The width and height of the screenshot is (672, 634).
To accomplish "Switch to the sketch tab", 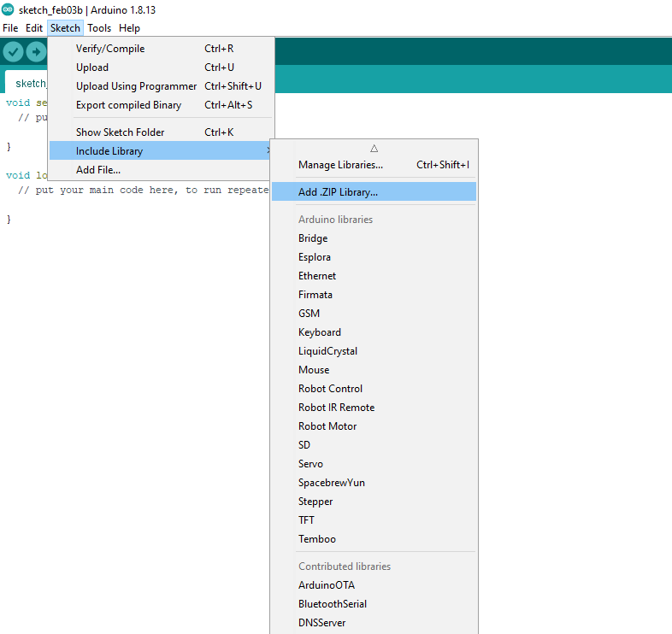I will pyautogui.click(x=27, y=83).
